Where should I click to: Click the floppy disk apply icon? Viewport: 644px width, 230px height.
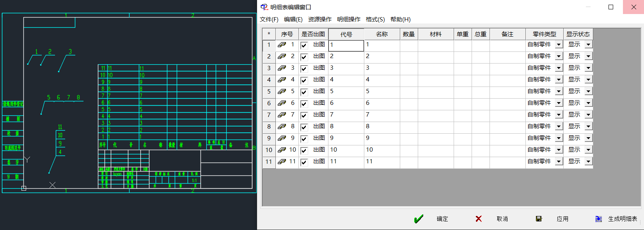click(x=539, y=219)
